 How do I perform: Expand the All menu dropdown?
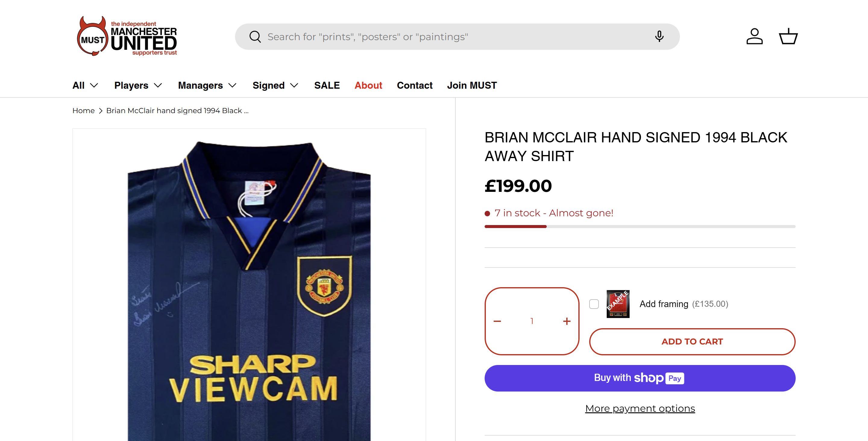85,85
